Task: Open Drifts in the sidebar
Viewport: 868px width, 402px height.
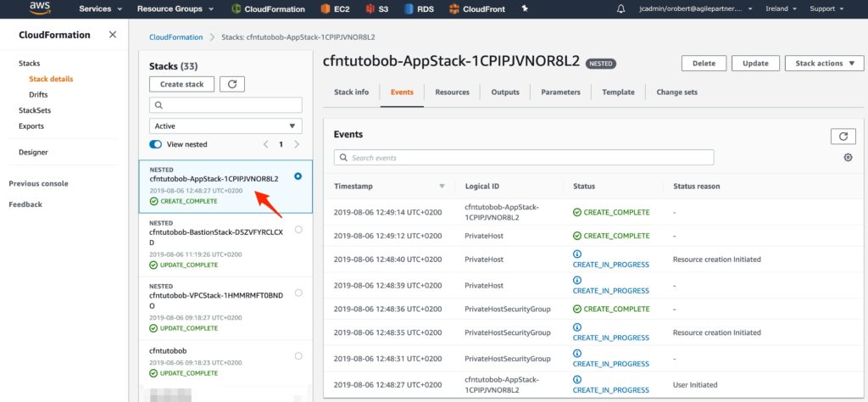Action: click(38, 95)
